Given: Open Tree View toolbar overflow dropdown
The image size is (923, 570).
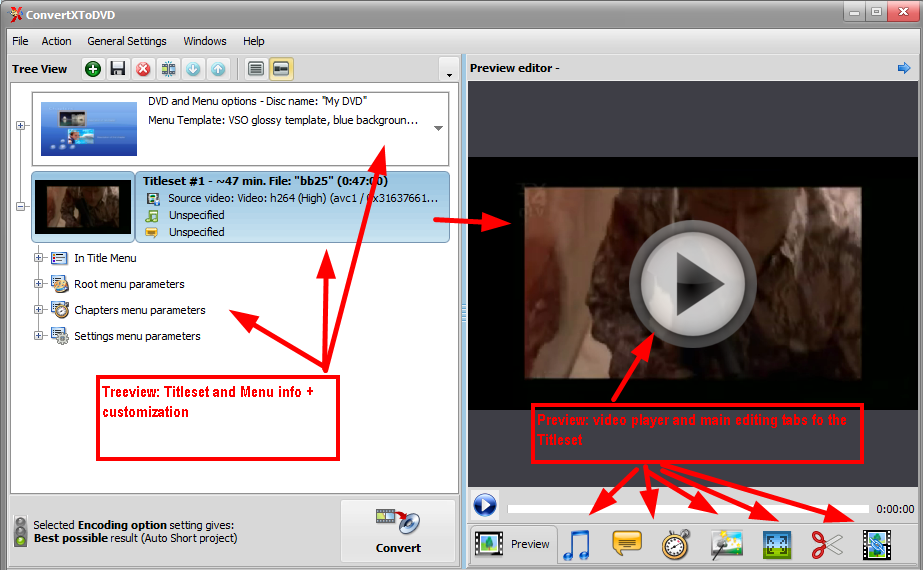Looking at the screenshot, I should tap(449, 70).
